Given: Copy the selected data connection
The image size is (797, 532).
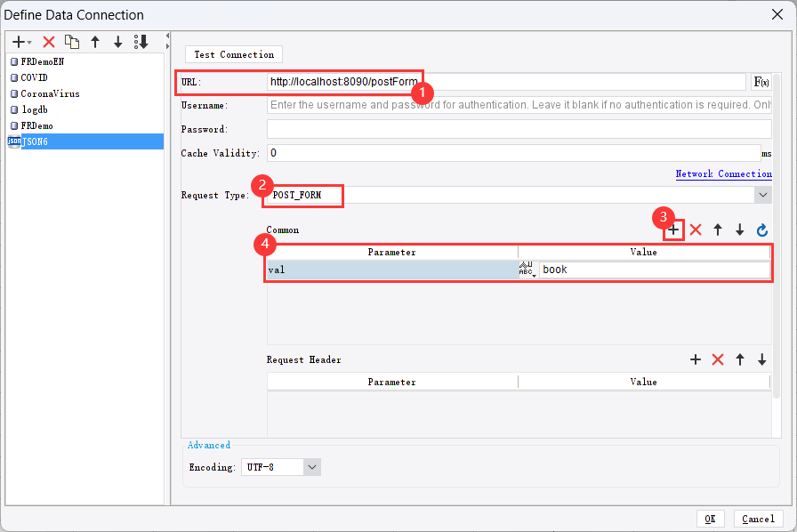Looking at the screenshot, I should pos(72,41).
